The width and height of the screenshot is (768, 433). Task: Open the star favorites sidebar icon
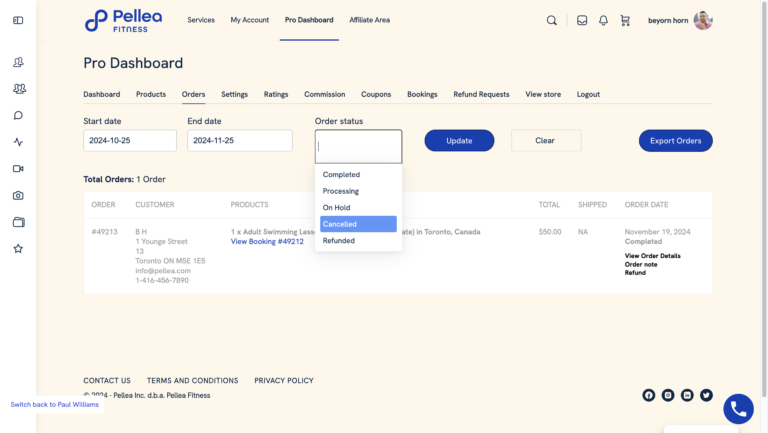pos(18,249)
